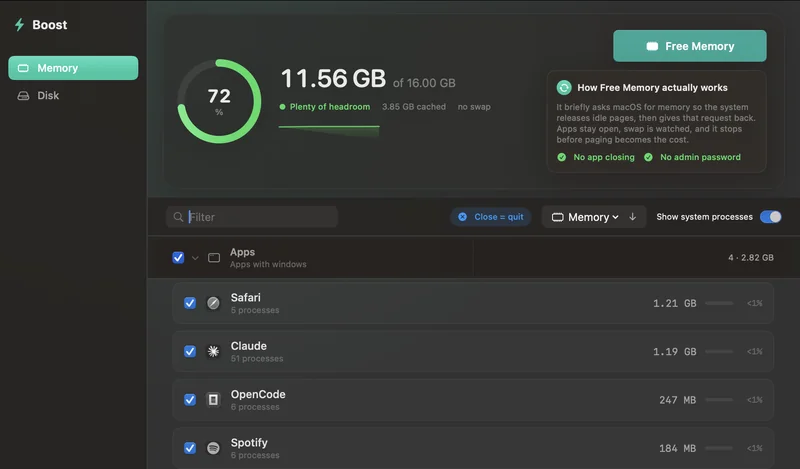Click the OpenCode app icon
Screen dimensions: 800x469
coord(213,400)
